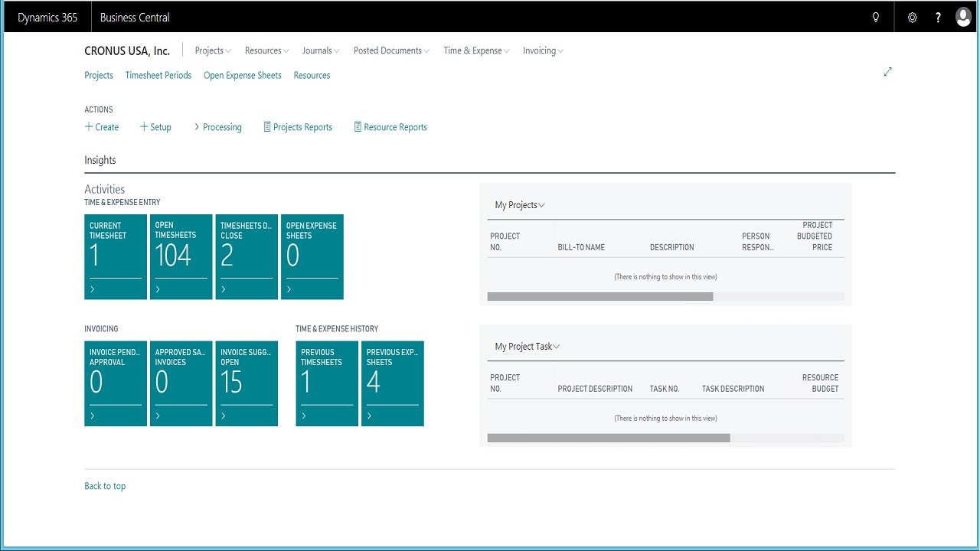Click the Projects Reports action
Image resolution: width=980 pixels, height=551 pixels.
[x=298, y=127]
